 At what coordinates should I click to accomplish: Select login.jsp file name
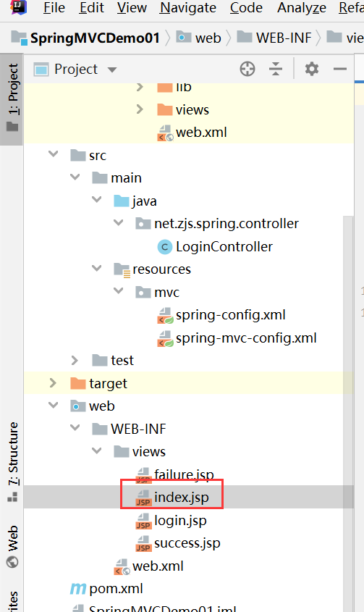pyautogui.click(x=180, y=520)
